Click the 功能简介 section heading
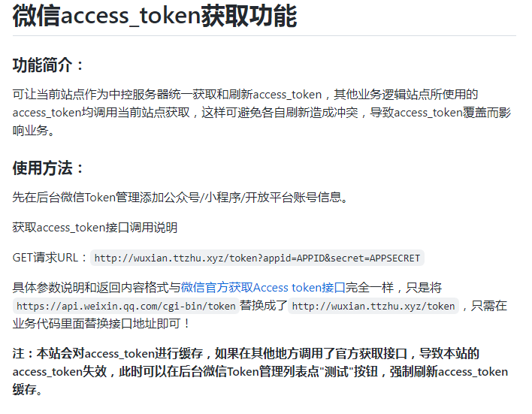Screen dimensions: 532x414 click(x=48, y=65)
